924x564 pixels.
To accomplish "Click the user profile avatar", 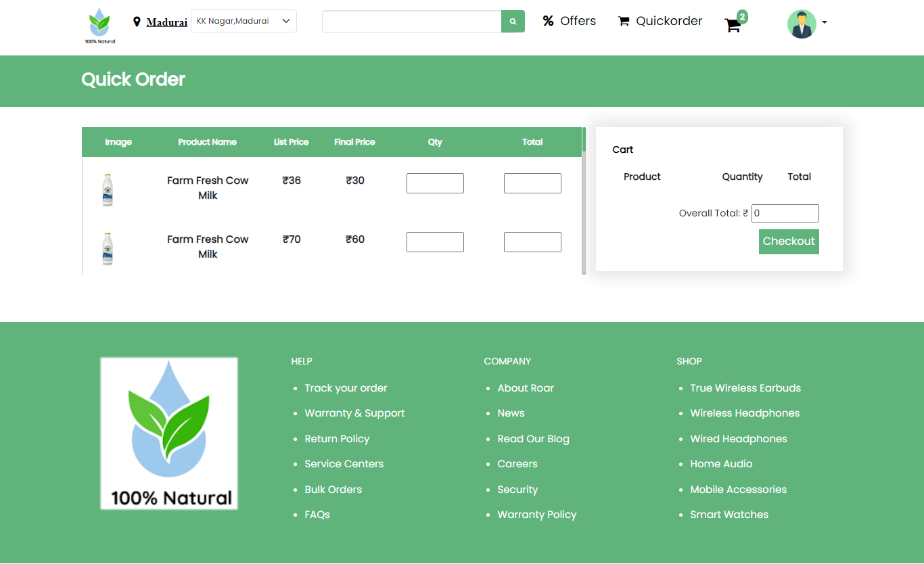I will (802, 24).
